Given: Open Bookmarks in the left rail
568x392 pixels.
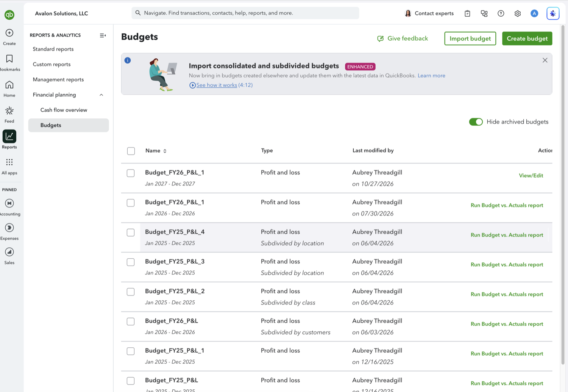Looking at the screenshot, I should (9, 59).
